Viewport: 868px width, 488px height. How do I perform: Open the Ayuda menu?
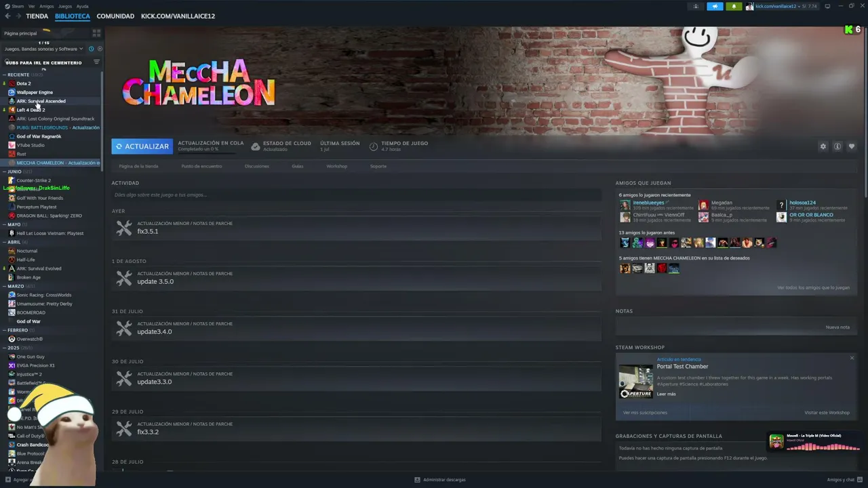point(82,6)
